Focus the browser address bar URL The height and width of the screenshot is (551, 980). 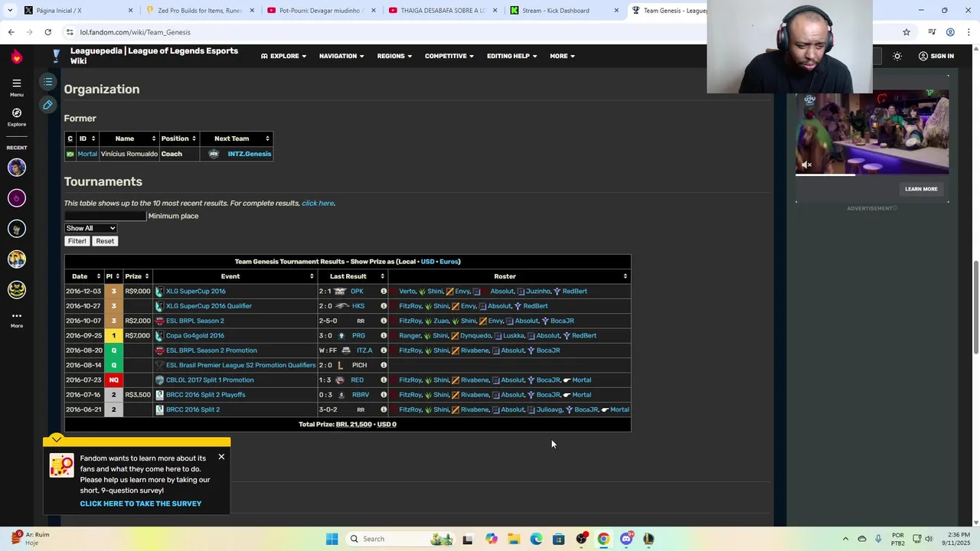(x=135, y=32)
